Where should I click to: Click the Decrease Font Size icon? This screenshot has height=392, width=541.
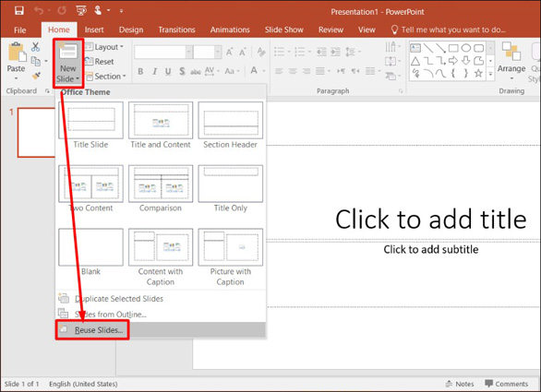coord(243,53)
